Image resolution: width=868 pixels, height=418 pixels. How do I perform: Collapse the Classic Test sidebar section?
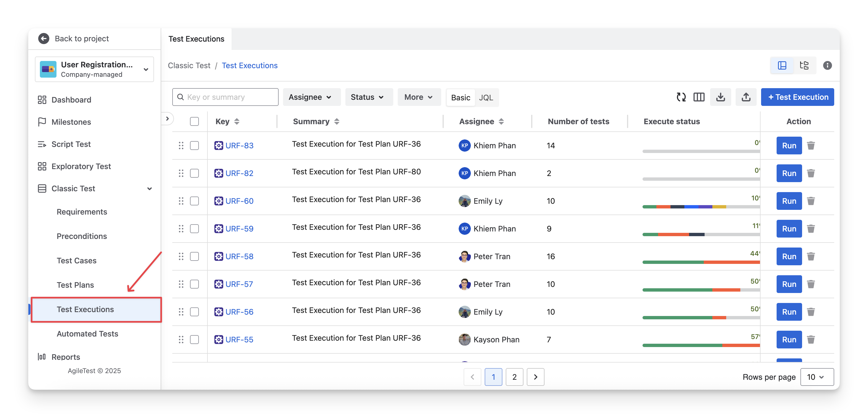(149, 189)
